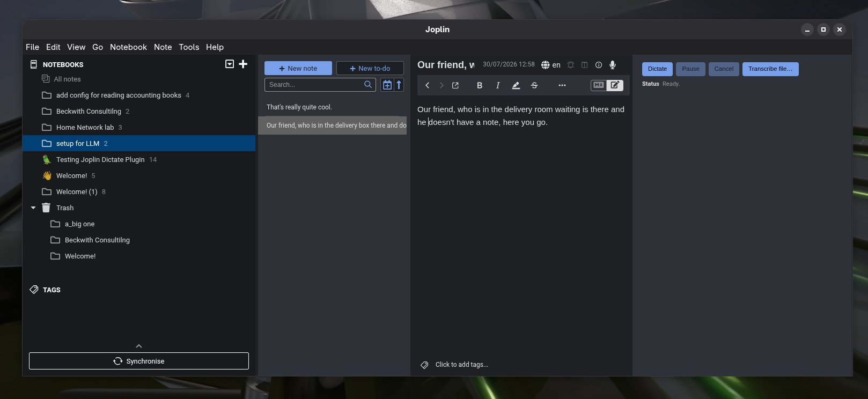
Task: Click inside the note body text
Action: (x=521, y=116)
